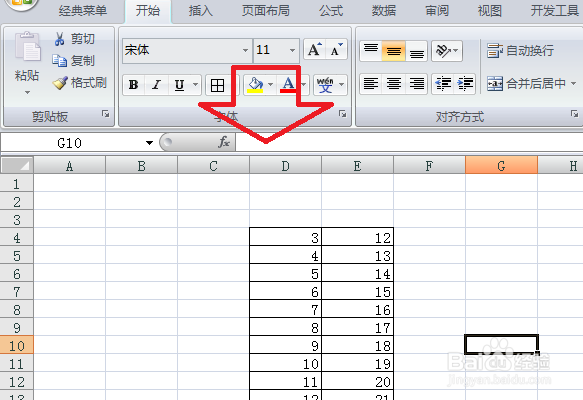Screen dimensions: 583x400
Task: Open the Review (审阅) tab
Action: [x=437, y=10]
